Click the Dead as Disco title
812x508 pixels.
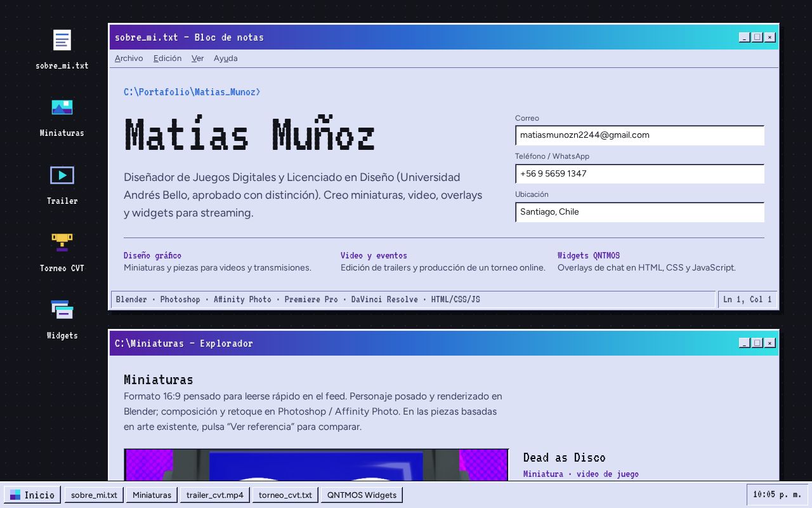[565, 458]
